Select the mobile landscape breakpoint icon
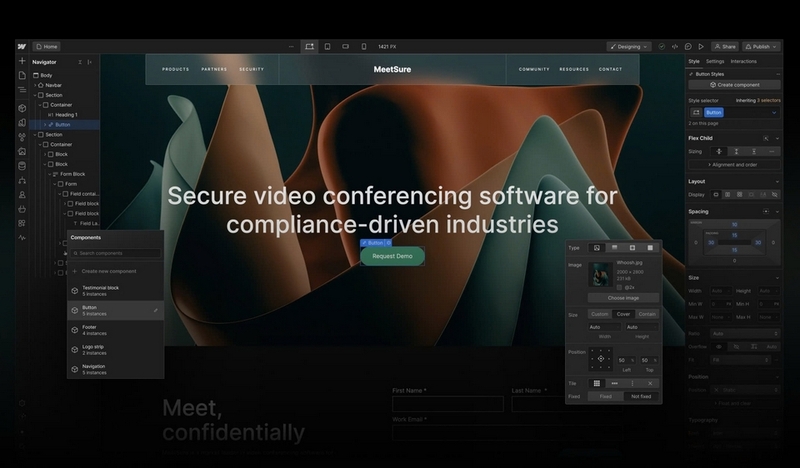Viewport: 800px width, 468px height. coord(345,46)
